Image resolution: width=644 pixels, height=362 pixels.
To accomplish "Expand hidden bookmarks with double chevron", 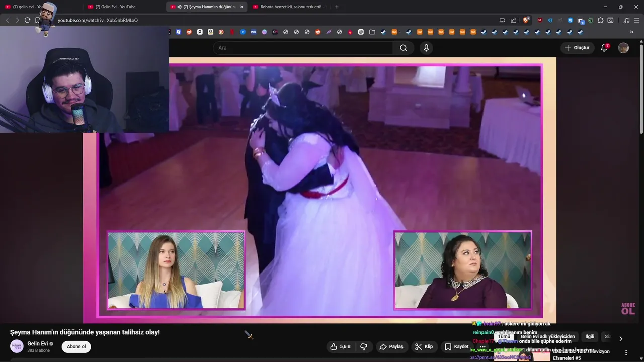I will click(632, 32).
